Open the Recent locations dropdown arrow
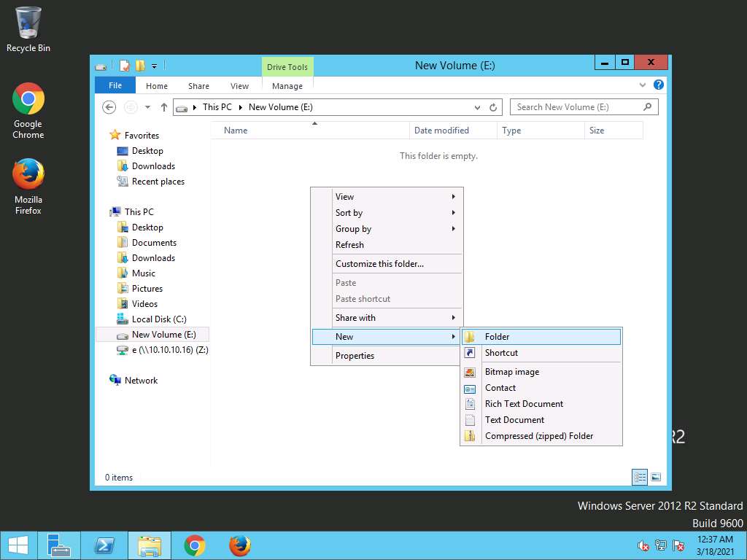Viewport: 747px width, 560px height. [x=147, y=108]
